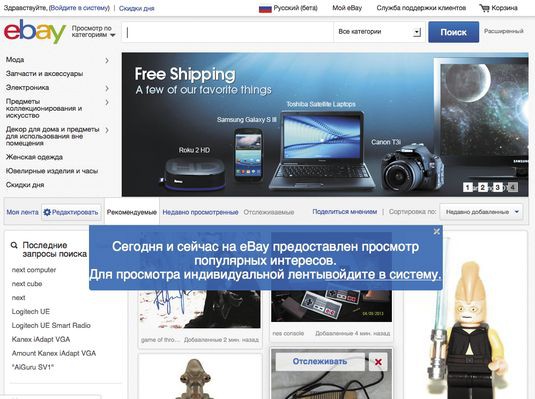
Task: Expand Предметы коллекционирования и искусство arrow
Action: (x=107, y=102)
